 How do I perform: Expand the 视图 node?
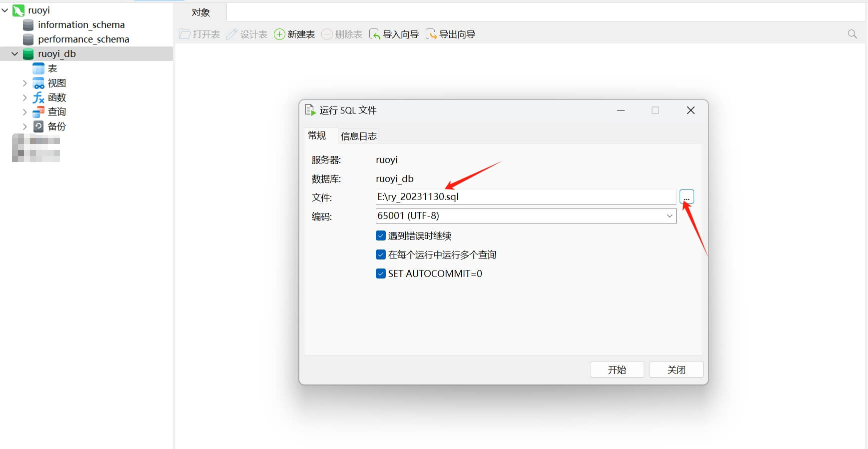coord(25,83)
